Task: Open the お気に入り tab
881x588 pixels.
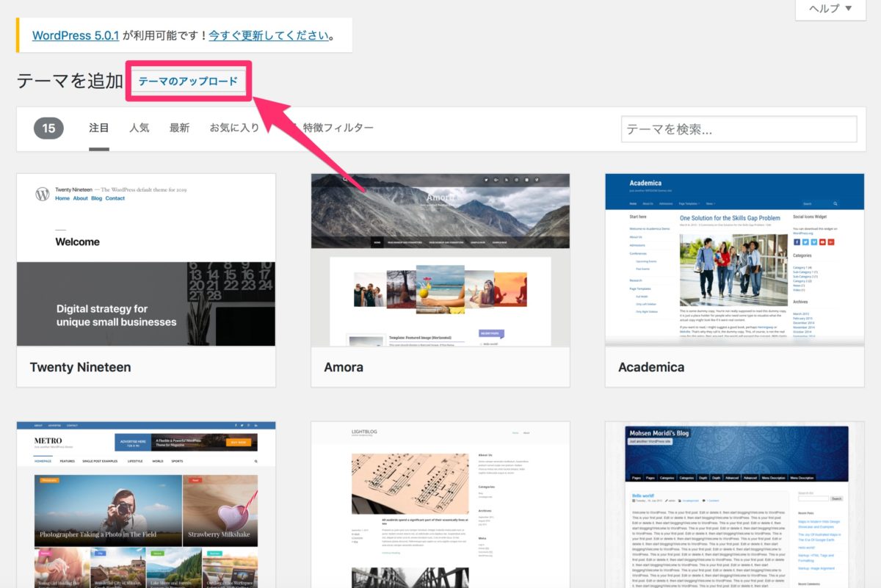Action: point(234,128)
